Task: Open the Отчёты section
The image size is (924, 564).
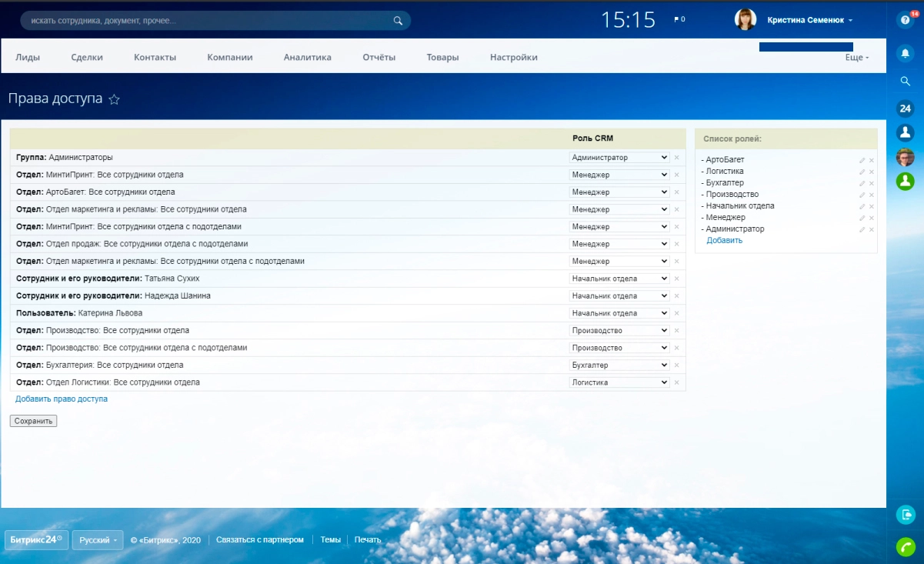Action: coord(379,57)
